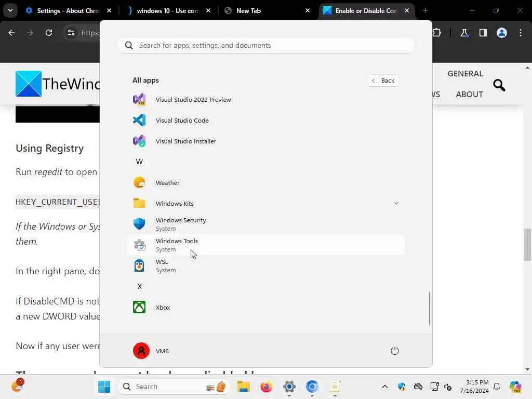Click the Back button in All apps
Viewport: 532px width, 399px height.
point(383,81)
